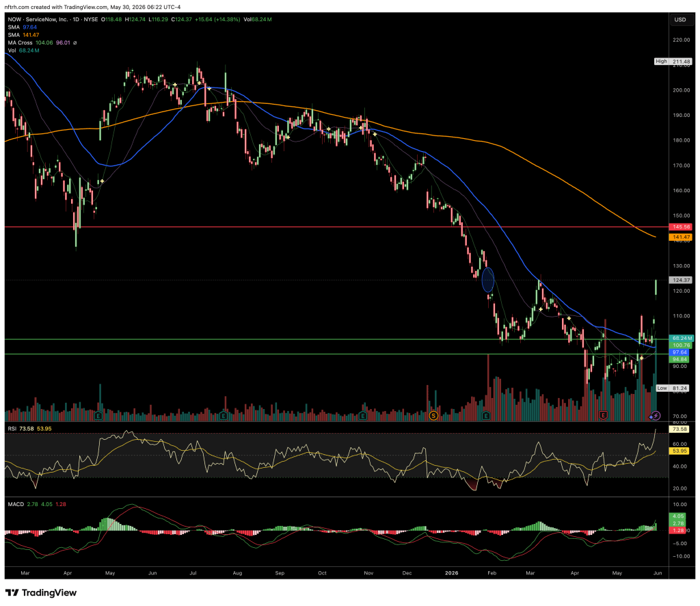Screen dimensions: 700x606
Task: Click the MA Cross hidden-indicator symbol
Action: [x=75, y=43]
